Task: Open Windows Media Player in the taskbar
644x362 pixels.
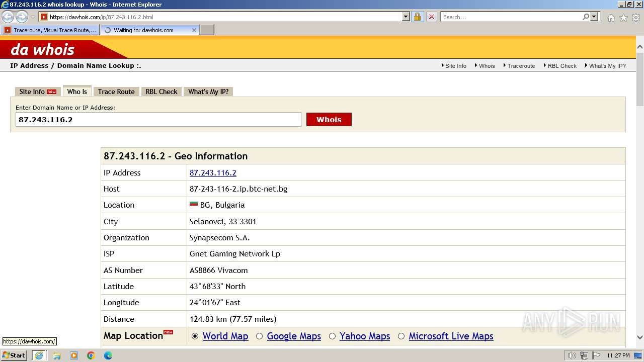Action: pyautogui.click(x=74, y=355)
